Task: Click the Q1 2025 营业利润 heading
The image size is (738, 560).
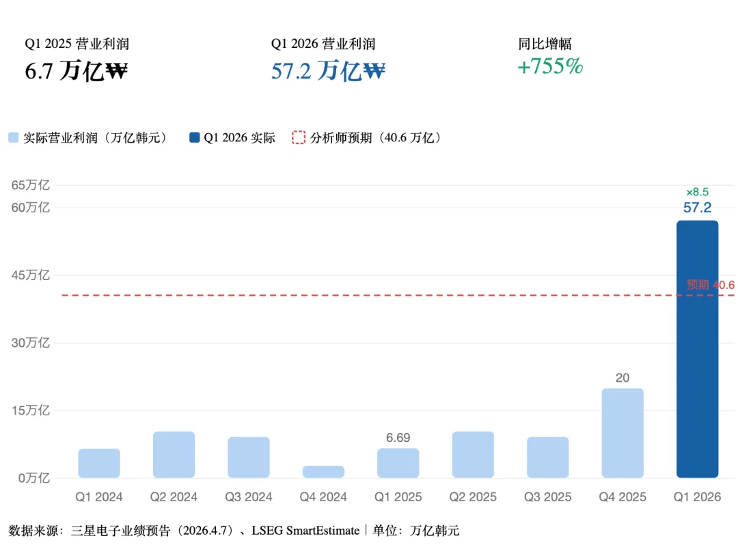Action: click(77, 43)
